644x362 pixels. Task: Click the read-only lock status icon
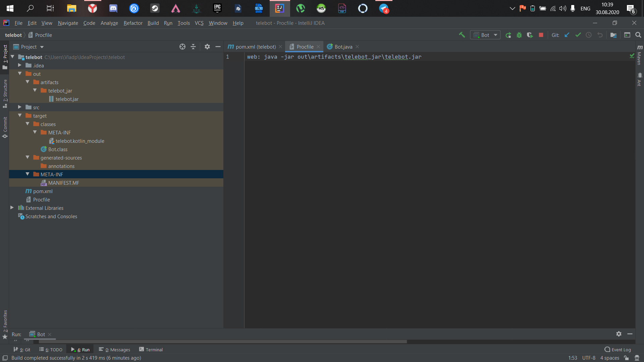click(626, 358)
